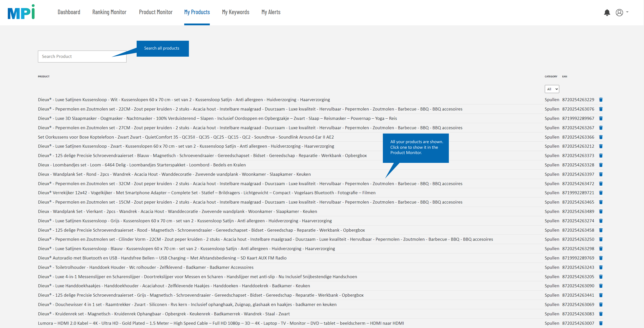Viewport: 644px width, 328px height.
Task: Delete the Douchewisser 4 in 1 product
Action: point(601,304)
